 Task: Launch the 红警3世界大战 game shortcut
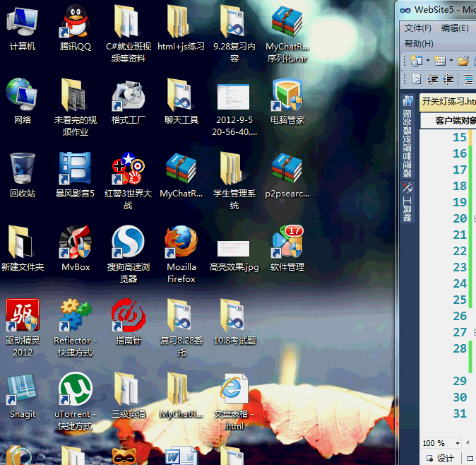coord(128,181)
